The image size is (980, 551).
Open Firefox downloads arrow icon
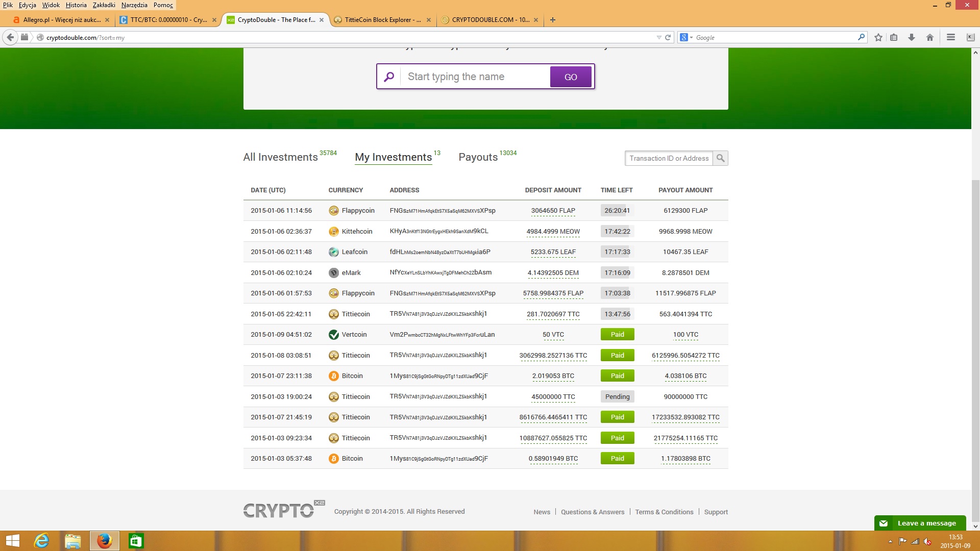[x=912, y=37]
